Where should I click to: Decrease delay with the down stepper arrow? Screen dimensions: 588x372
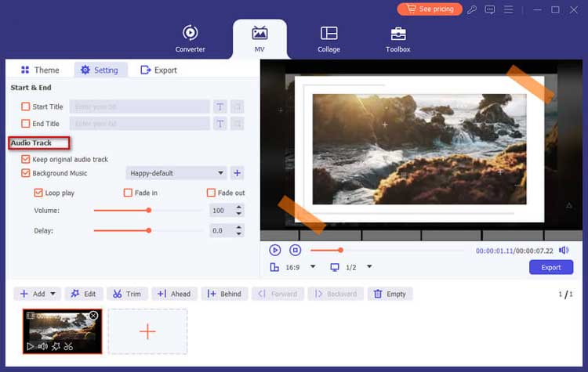click(239, 233)
